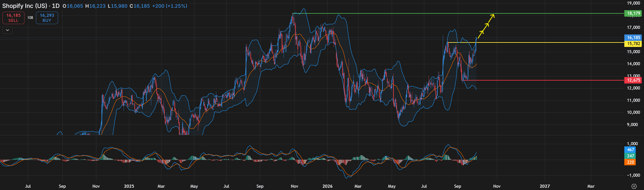Select the green 18,179 price label
Image resolution: width=644 pixels, height=190 pixels.
(x=633, y=13)
